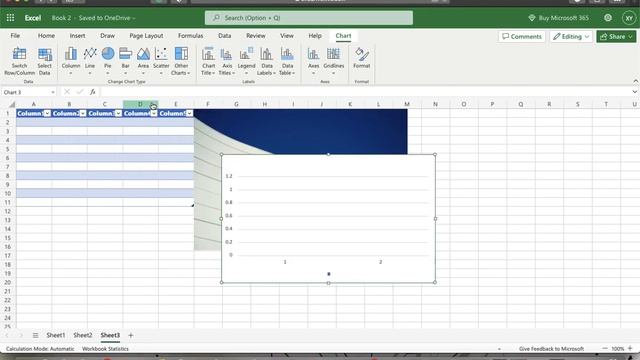Open account profile XY avatar
Screen dimensions: 640x360
[629, 18]
